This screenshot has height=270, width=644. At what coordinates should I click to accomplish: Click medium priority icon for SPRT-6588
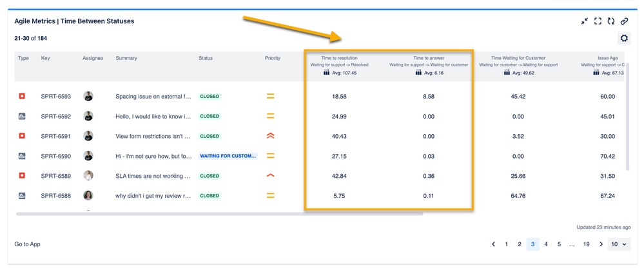tap(270, 196)
